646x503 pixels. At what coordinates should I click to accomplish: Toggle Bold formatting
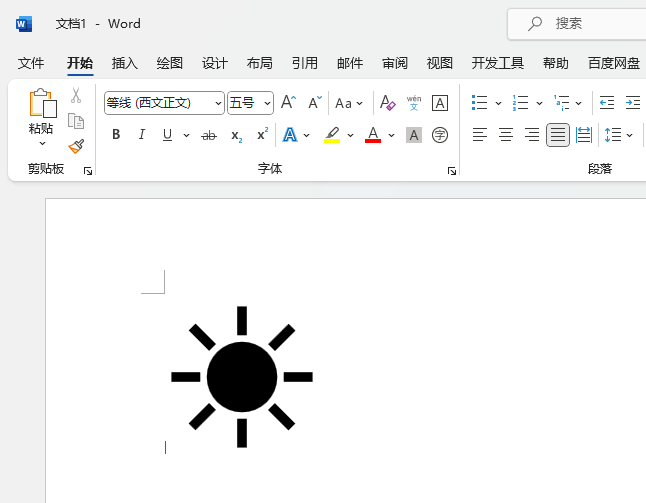click(x=116, y=134)
